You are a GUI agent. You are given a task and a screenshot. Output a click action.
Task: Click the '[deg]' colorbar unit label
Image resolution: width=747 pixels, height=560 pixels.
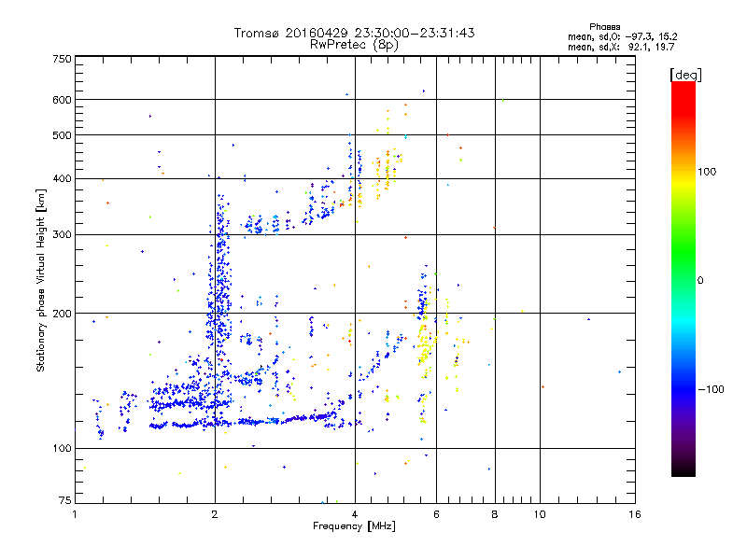tap(685, 75)
